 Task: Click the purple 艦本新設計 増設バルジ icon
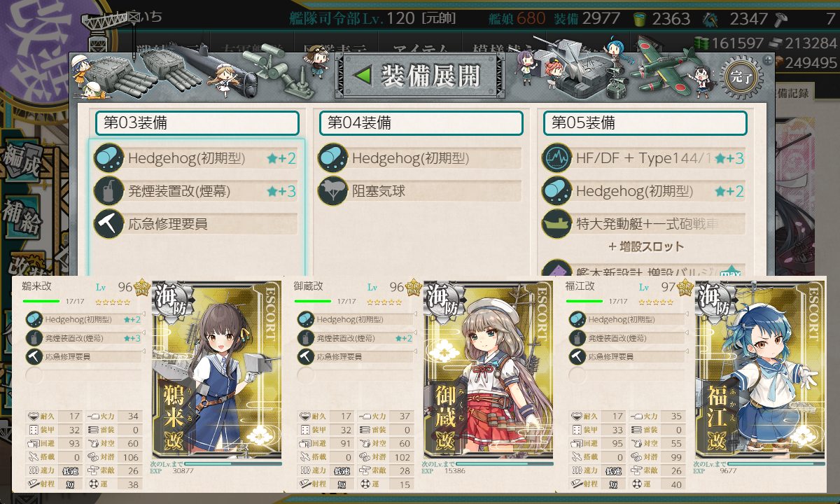(556, 271)
